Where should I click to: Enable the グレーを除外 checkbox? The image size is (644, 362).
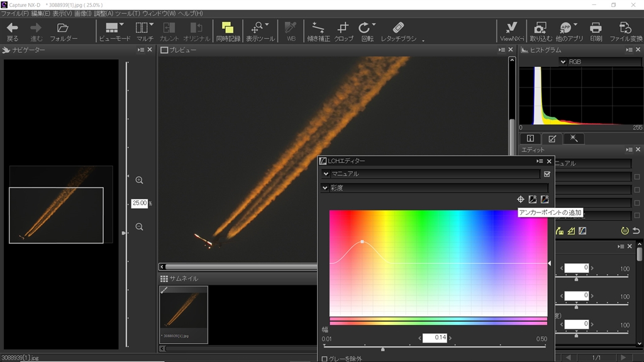coord(325,359)
